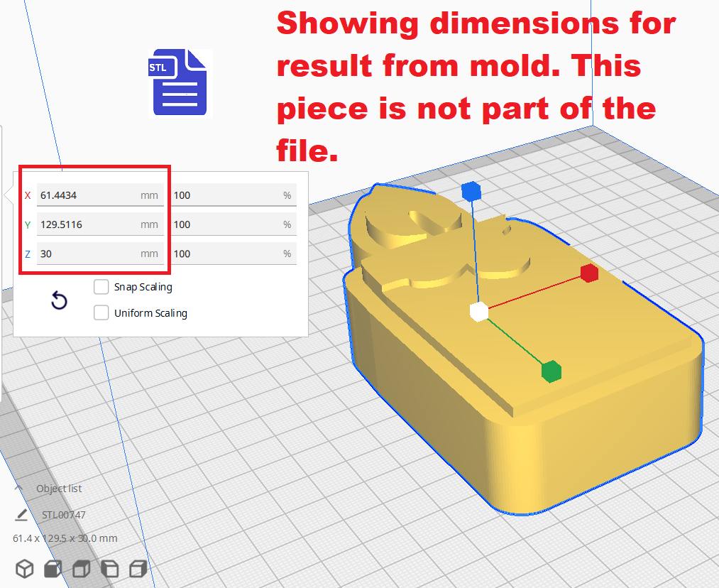This screenshot has width=719, height=588.
Task: Click the white center uniform scale handle
Action: tap(479, 311)
